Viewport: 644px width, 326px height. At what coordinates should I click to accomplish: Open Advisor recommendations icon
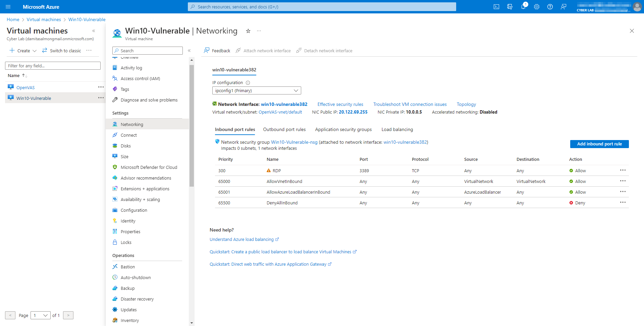coord(115,178)
